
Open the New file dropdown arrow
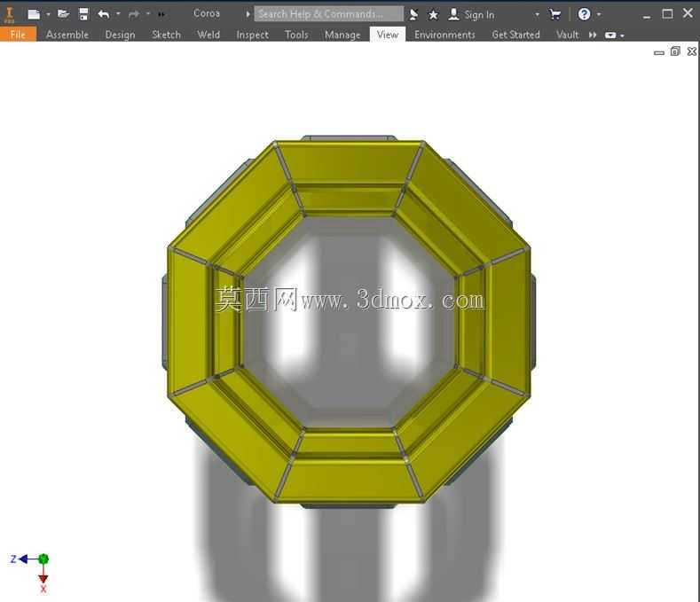click(48, 14)
